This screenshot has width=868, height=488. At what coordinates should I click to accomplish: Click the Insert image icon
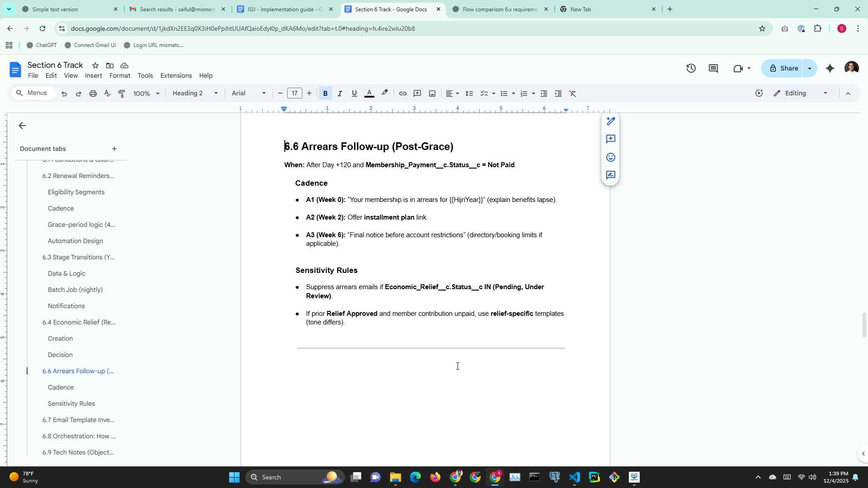tap(432, 94)
